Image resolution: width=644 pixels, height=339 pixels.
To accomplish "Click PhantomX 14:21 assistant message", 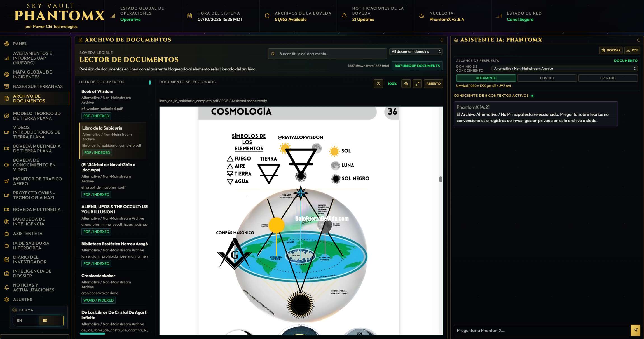I will (536, 114).
